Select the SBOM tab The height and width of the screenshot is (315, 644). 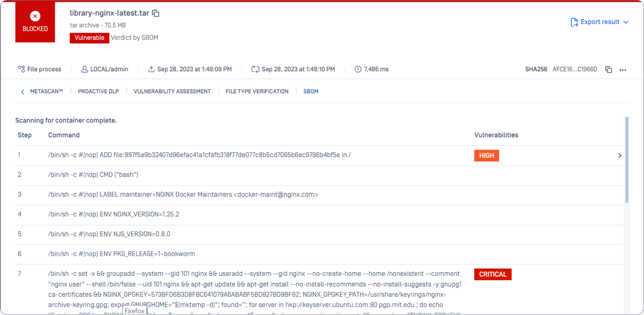[311, 91]
